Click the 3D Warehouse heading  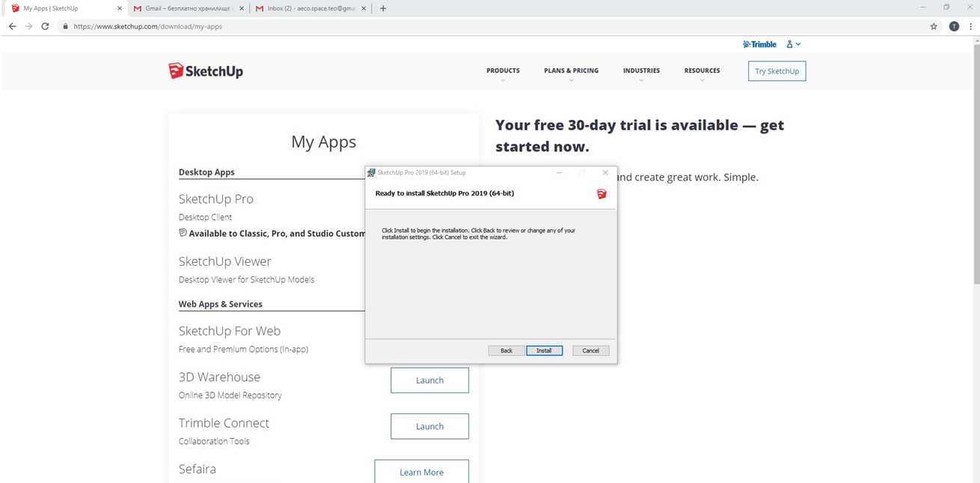pyautogui.click(x=219, y=377)
